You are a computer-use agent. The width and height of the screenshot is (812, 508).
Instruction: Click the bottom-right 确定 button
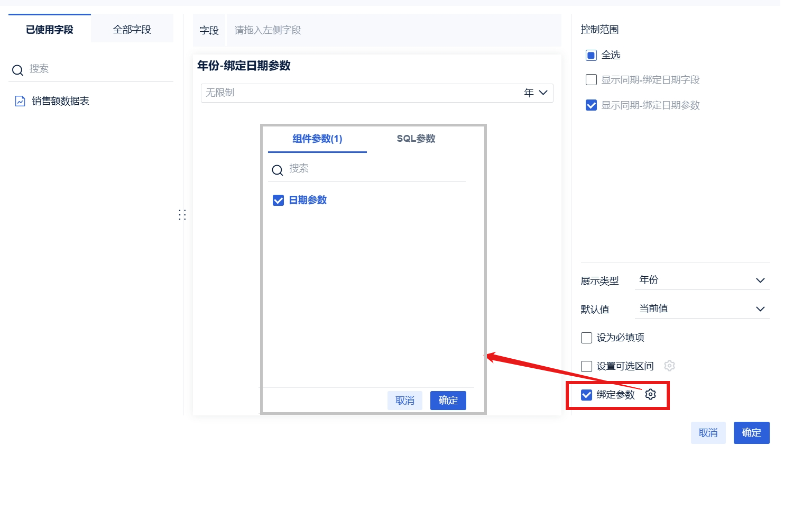(x=752, y=433)
